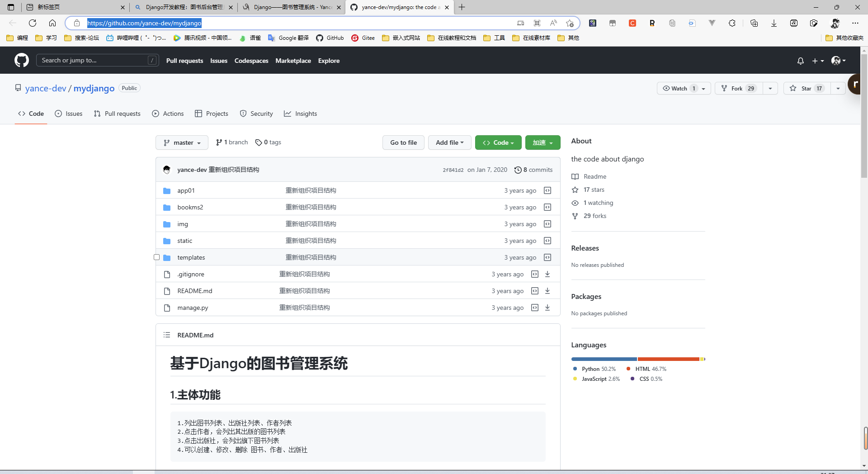Viewport: 868px width, 474px height.
Task: Open the green Code clone dropdown
Action: [x=498, y=142]
